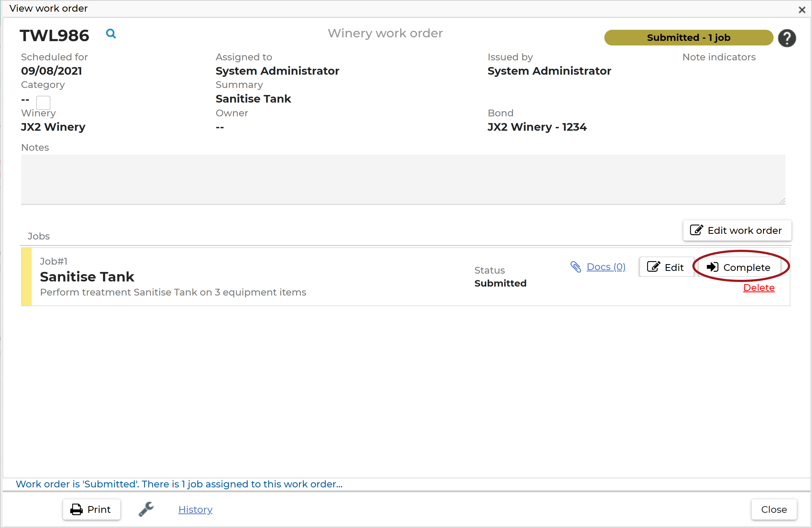Screen dimensions: 812x528
Task: Click the Jobs section heading
Action: (x=38, y=236)
